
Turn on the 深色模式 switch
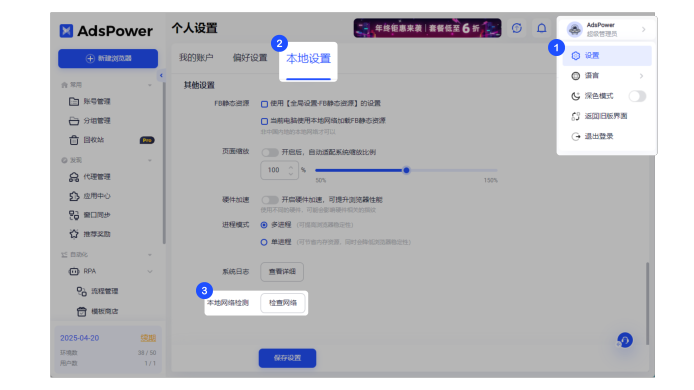(x=637, y=96)
